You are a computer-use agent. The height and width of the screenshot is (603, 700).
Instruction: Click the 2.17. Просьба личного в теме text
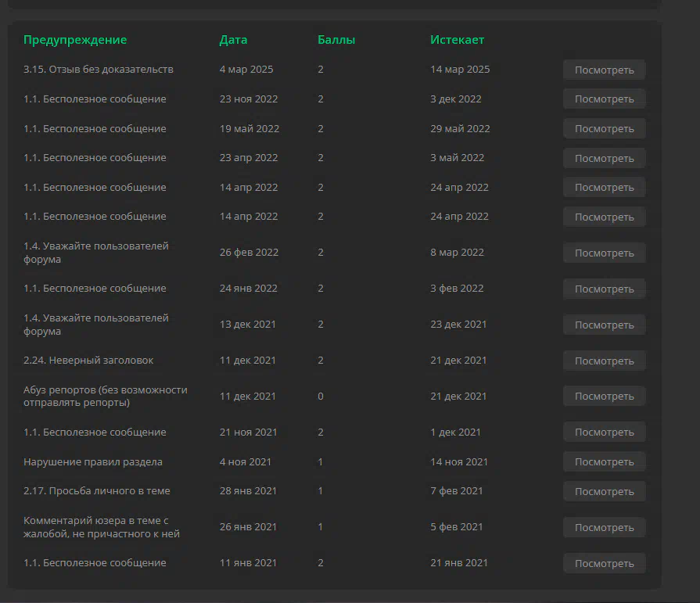tap(97, 491)
